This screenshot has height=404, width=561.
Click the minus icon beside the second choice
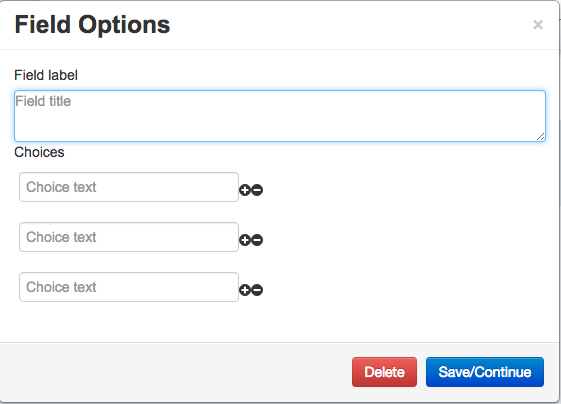click(257, 240)
